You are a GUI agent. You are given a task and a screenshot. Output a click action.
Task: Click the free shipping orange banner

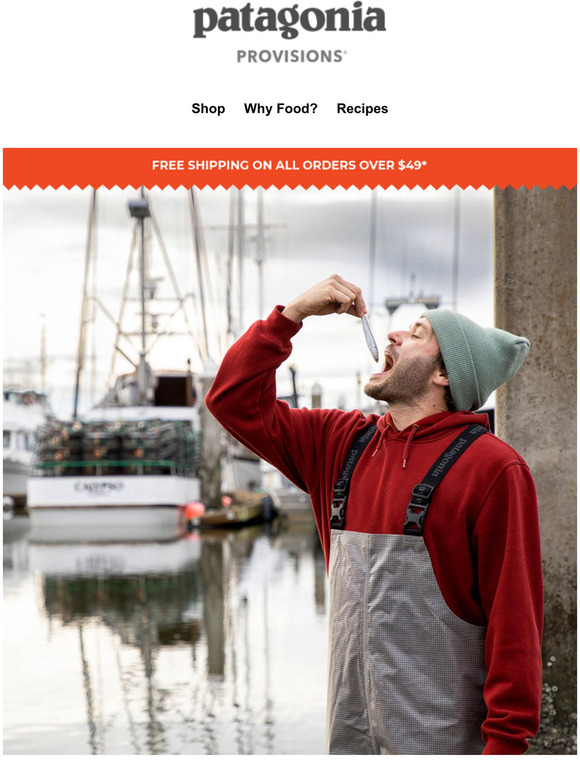tap(290, 168)
